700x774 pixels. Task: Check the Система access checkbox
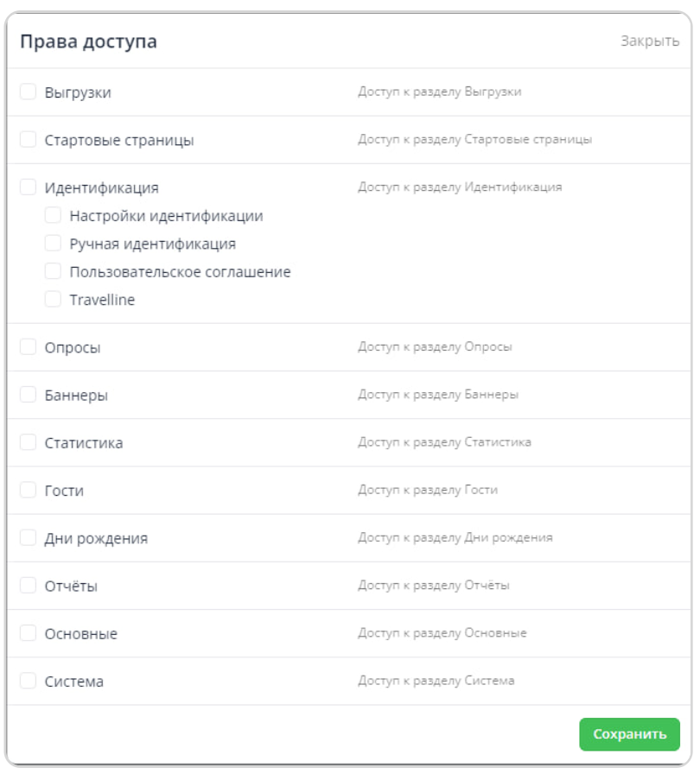[x=28, y=681]
